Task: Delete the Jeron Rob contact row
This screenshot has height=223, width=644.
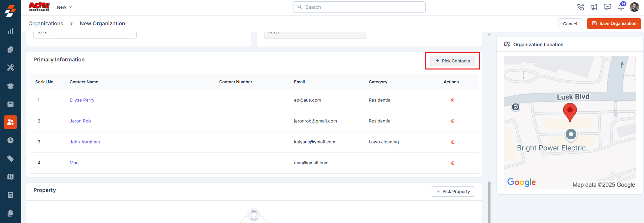Action: pos(453,121)
